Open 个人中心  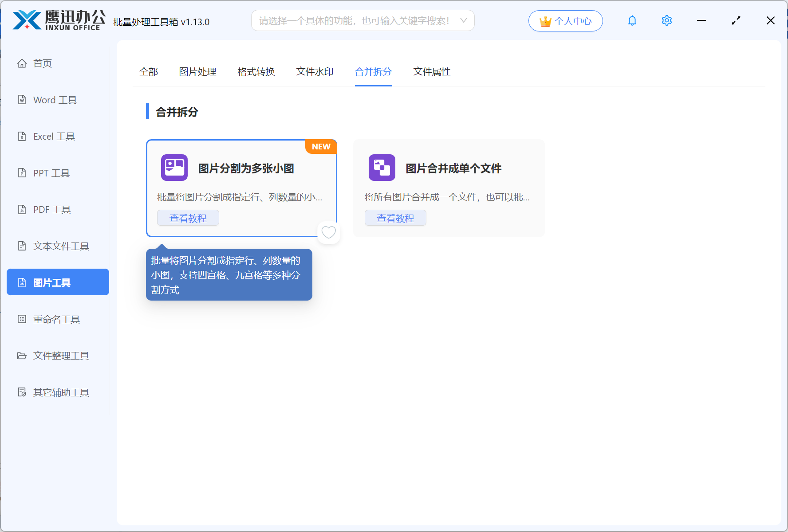(565, 20)
